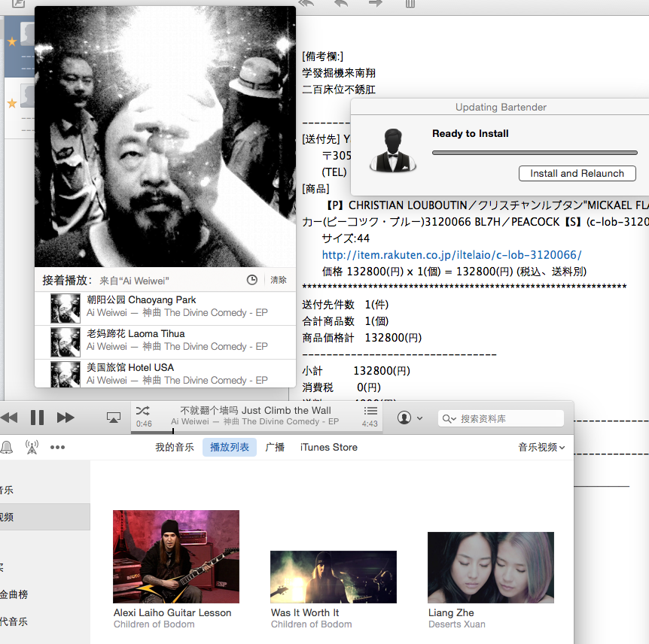Screen dimensions: 649x644
Task: Open the Up Next list icon
Action: click(370, 411)
